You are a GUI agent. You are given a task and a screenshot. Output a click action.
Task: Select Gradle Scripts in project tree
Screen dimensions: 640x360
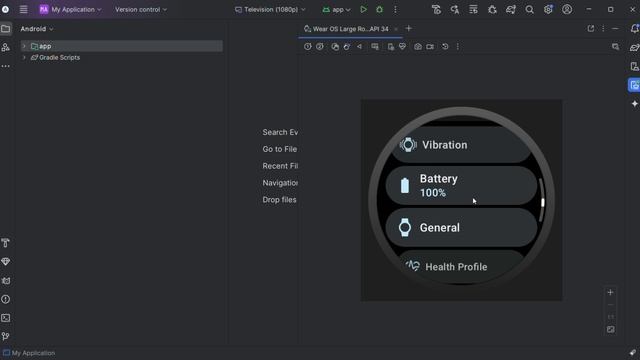56,58
